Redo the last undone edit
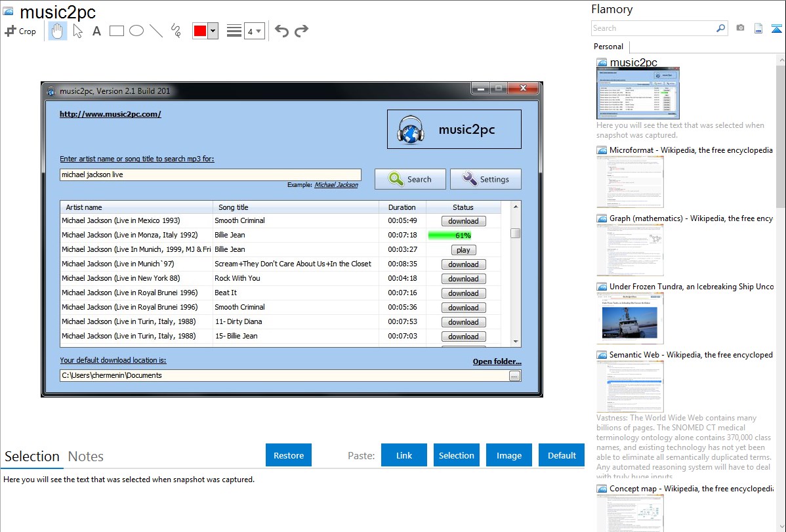 [x=301, y=31]
